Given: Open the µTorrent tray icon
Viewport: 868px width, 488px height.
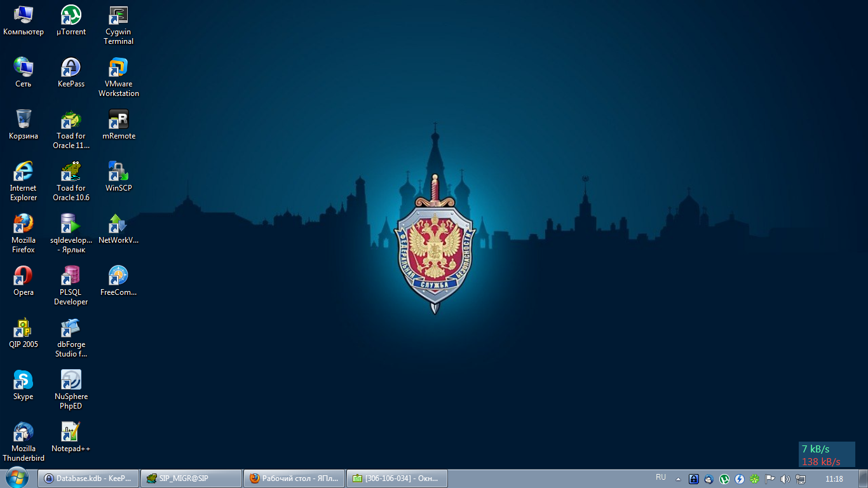Looking at the screenshot, I should click(x=724, y=478).
